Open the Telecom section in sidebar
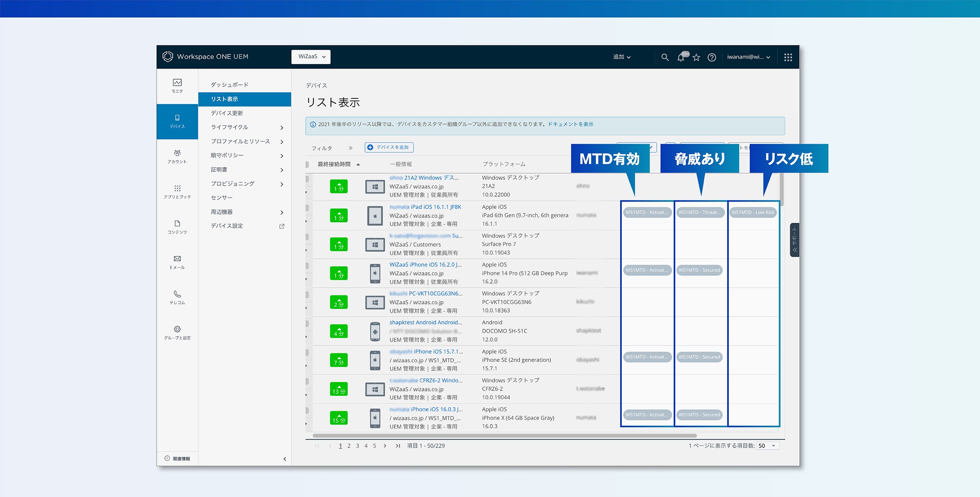The width and height of the screenshot is (980, 497). click(x=177, y=297)
